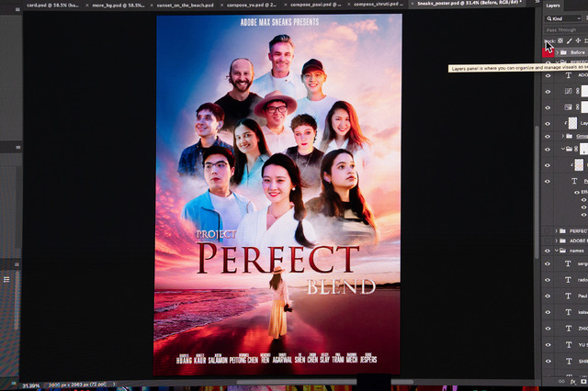Click second adjustment layer icon above Lay layer
This screenshot has width=588, height=391.
[569, 107]
